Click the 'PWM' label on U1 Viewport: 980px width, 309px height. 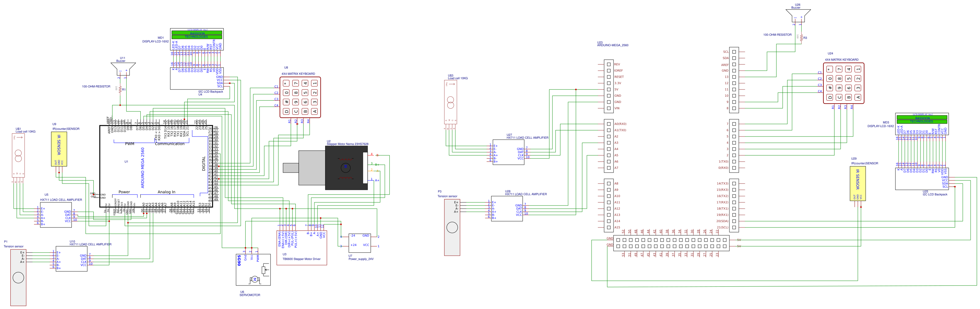[x=130, y=144]
